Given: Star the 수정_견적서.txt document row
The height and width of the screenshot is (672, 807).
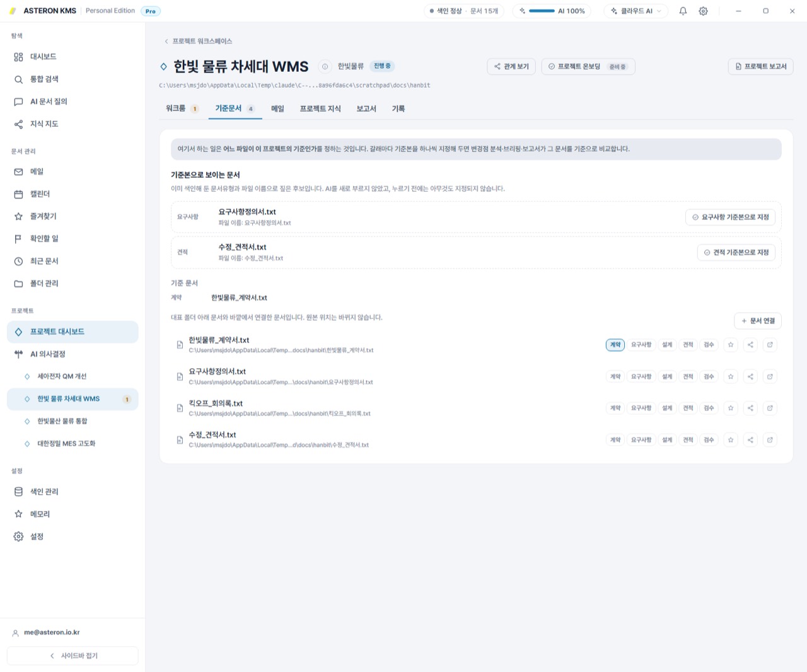Looking at the screenshot, I should click(x=731, y=439).
